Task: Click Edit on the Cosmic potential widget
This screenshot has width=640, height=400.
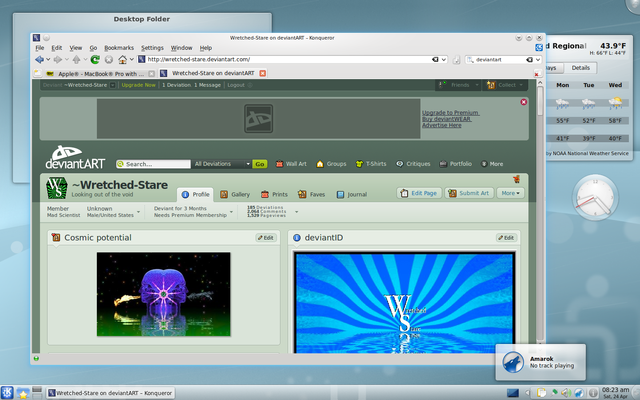Action: tap(266, 238)
